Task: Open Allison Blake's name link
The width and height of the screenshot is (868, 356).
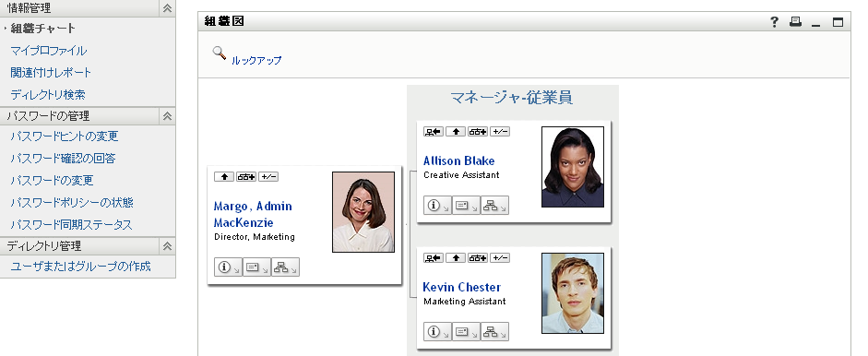Action: (x=459, y=161)
